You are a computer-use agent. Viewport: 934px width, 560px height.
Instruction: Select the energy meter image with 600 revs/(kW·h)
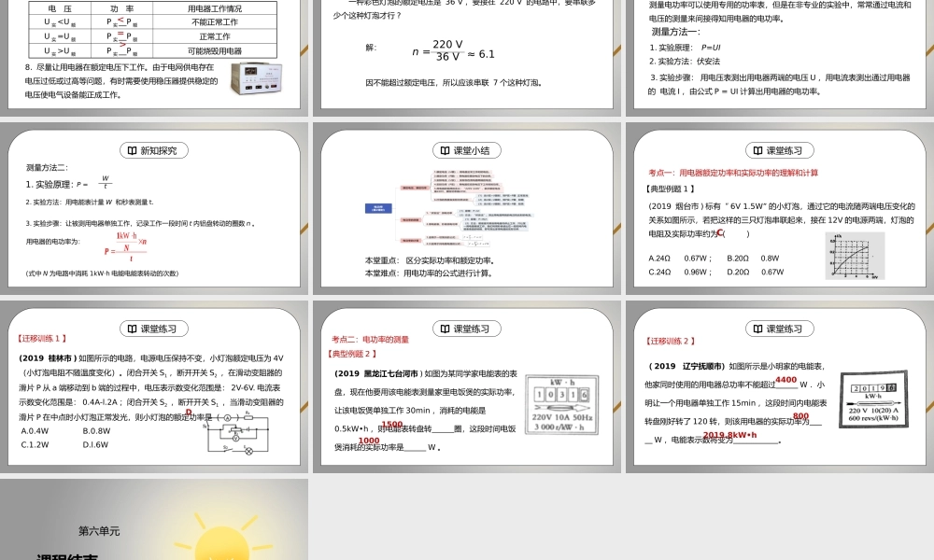(874, 398)
